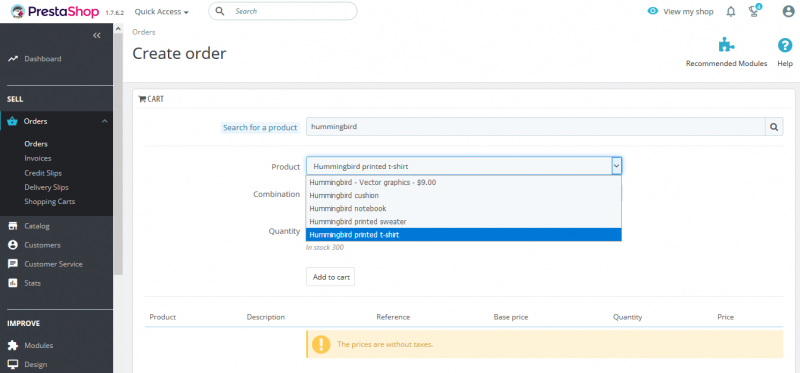This screenshot has height=373, width=800.
Task: Click the magnifier icon in top search
Action: [x=220, y=11]
